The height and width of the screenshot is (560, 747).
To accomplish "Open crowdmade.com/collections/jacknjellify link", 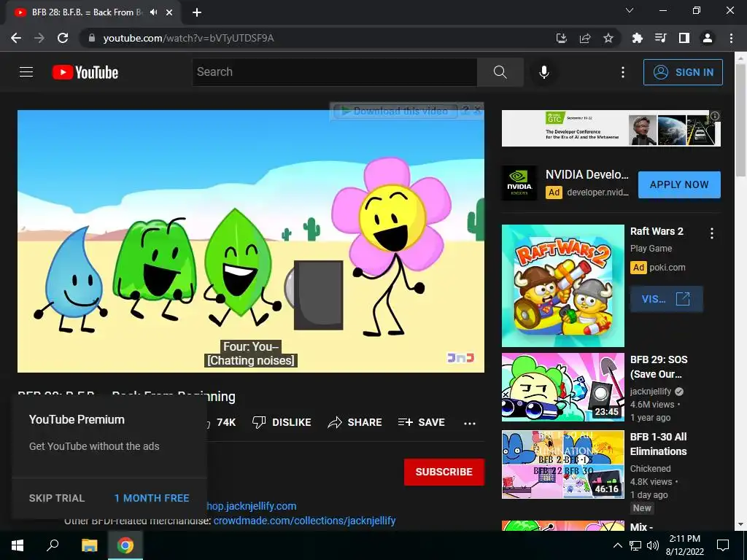I will [304, 521].
